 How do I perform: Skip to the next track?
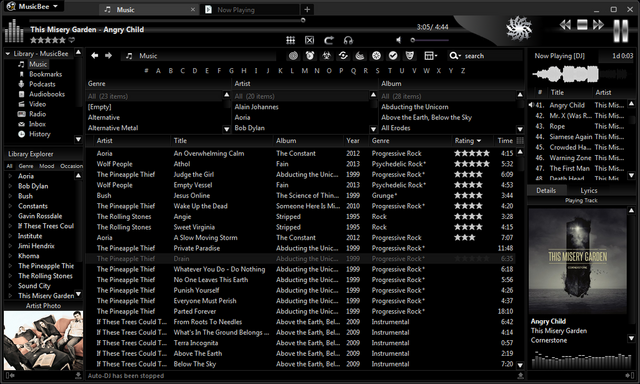(x=598, y=25)
